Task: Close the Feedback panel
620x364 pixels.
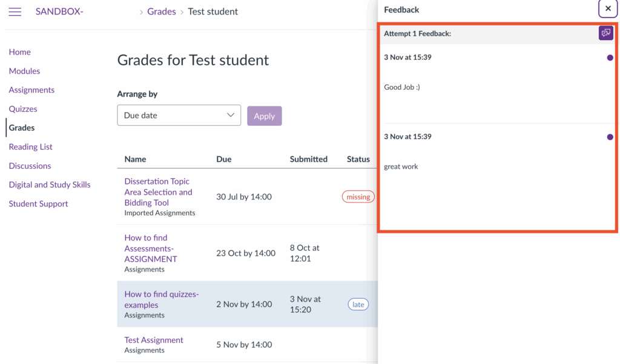Action: click(x=608, y=9)
